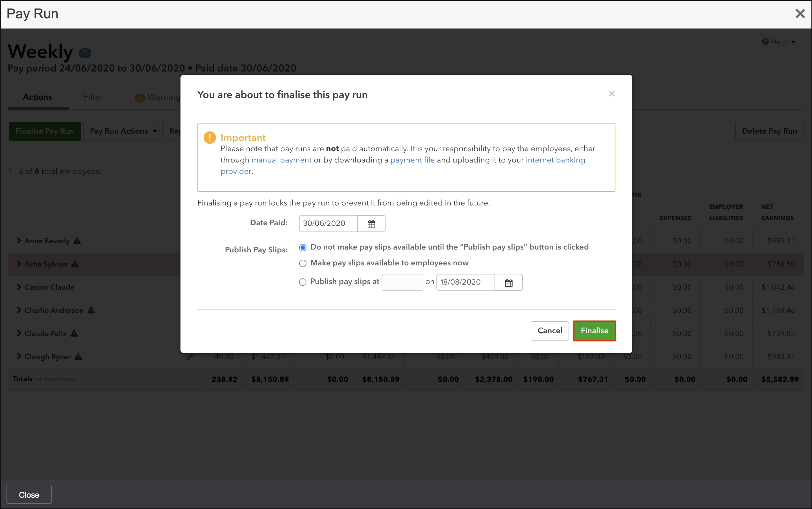This screenshot has height=509, width=812.
Task: Open calendar for pay slip publish date
Action: 508,283
